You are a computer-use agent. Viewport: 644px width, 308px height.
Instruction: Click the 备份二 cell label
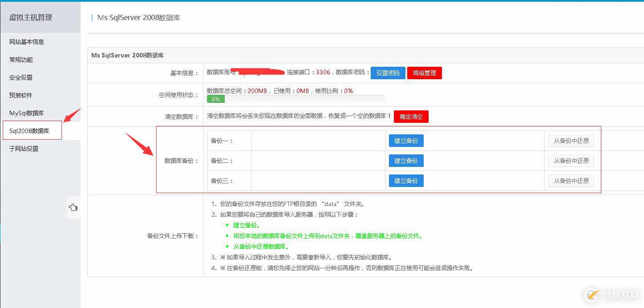tap(222, 161)
